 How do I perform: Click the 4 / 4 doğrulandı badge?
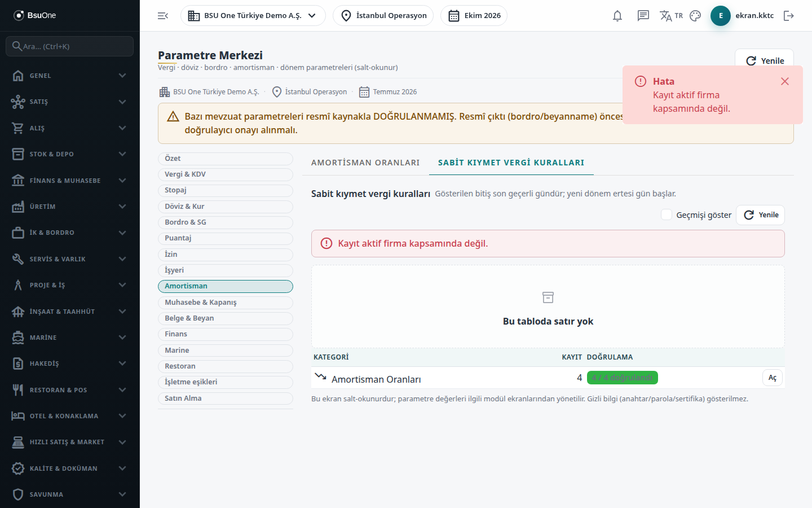623,378
